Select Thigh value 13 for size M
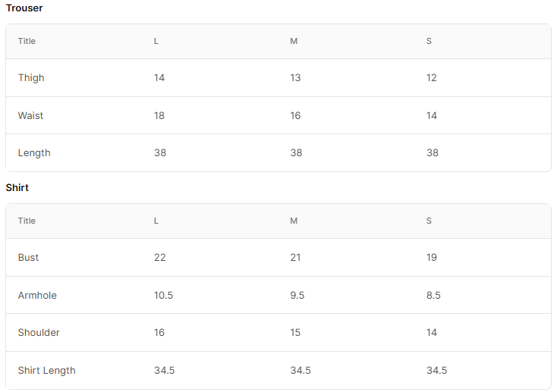 [295, 77]
